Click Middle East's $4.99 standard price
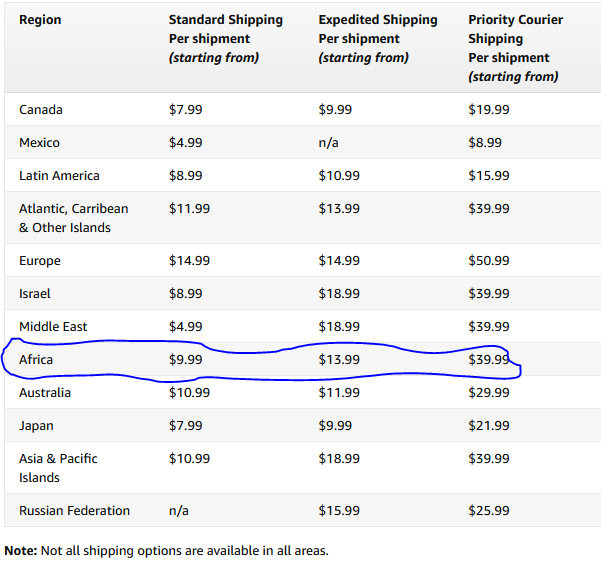The image size is (601, 566). [185, 327]
